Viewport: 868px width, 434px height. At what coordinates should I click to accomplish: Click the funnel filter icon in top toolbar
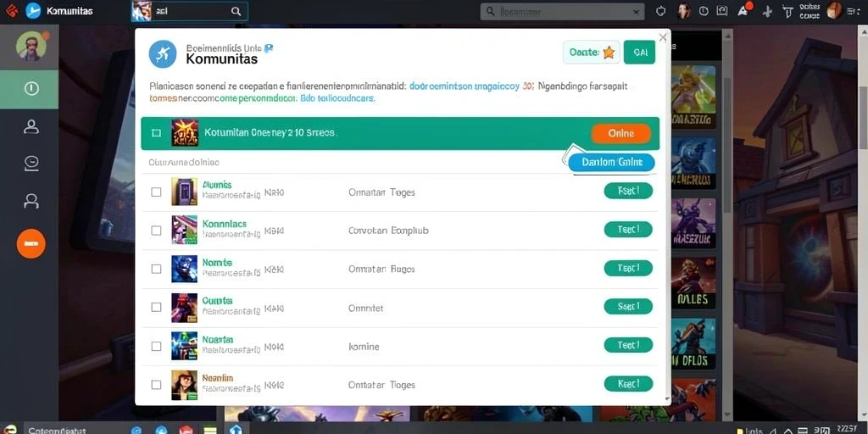tap(787, 11)
